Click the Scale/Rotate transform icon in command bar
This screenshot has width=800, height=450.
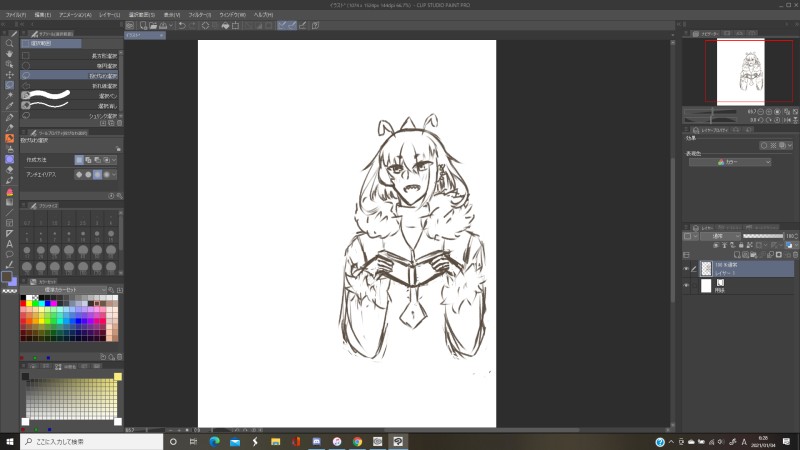tap(235, 25)
